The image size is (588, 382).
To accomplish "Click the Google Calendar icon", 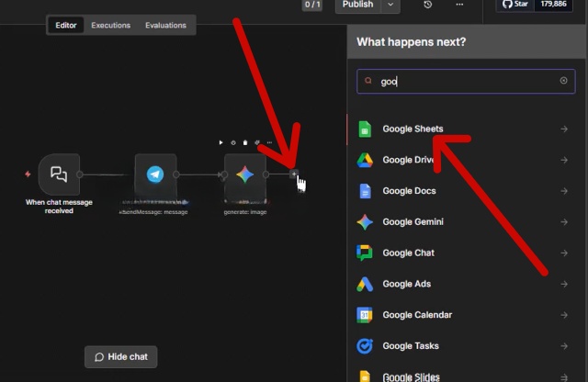I will 365,315.
